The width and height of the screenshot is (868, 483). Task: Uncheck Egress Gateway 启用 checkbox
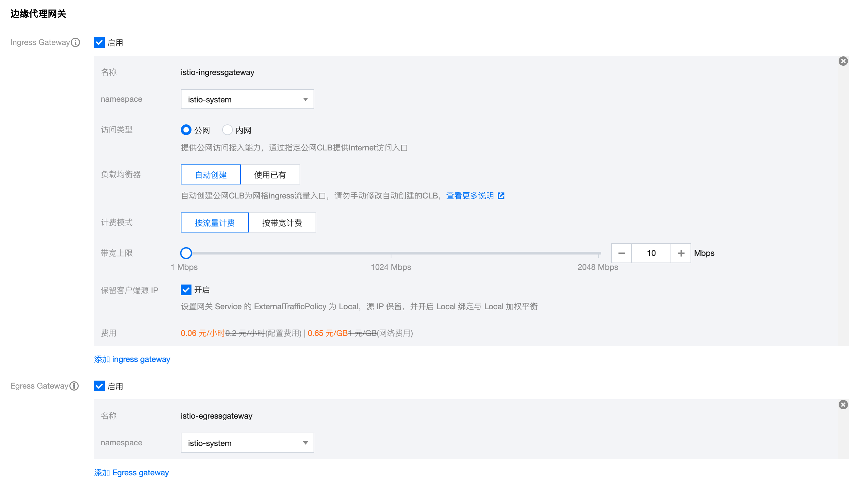pos(99,386)
